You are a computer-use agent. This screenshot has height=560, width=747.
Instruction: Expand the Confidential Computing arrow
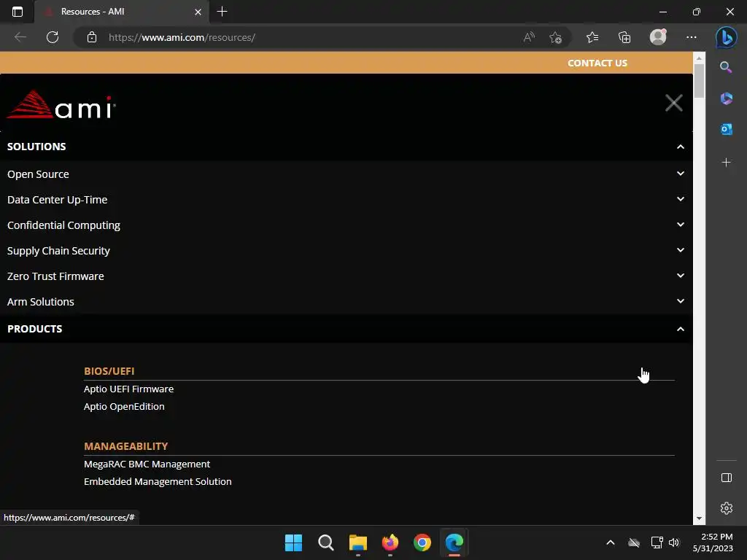tap(681, 225)
